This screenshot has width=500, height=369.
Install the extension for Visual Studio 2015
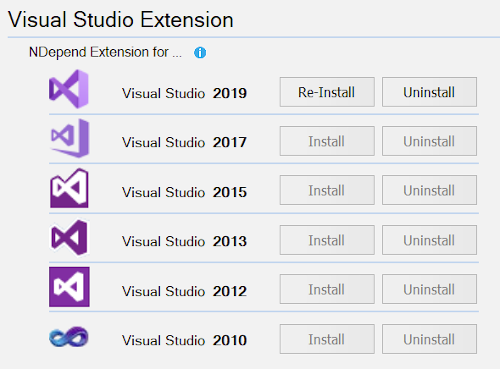(327, 190)
